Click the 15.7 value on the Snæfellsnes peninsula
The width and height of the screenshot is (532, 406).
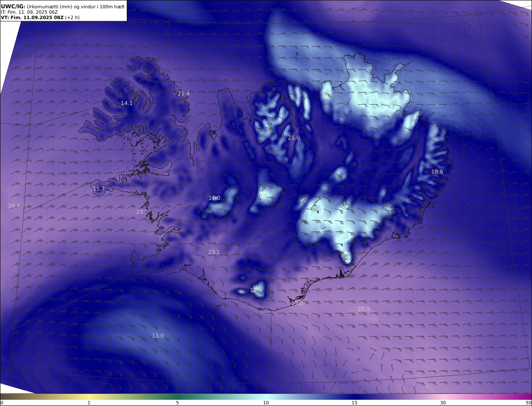tap(99, 188)
